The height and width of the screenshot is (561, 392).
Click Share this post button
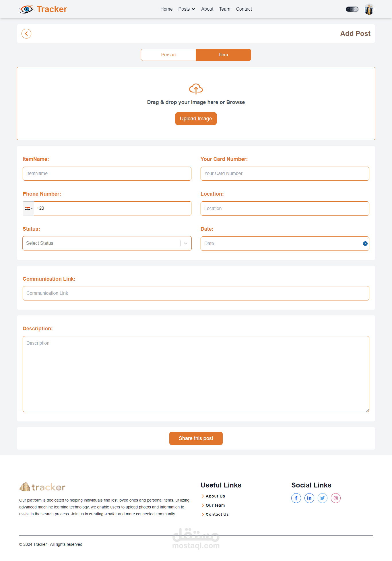pyautogui.click(x=196, y=438)
